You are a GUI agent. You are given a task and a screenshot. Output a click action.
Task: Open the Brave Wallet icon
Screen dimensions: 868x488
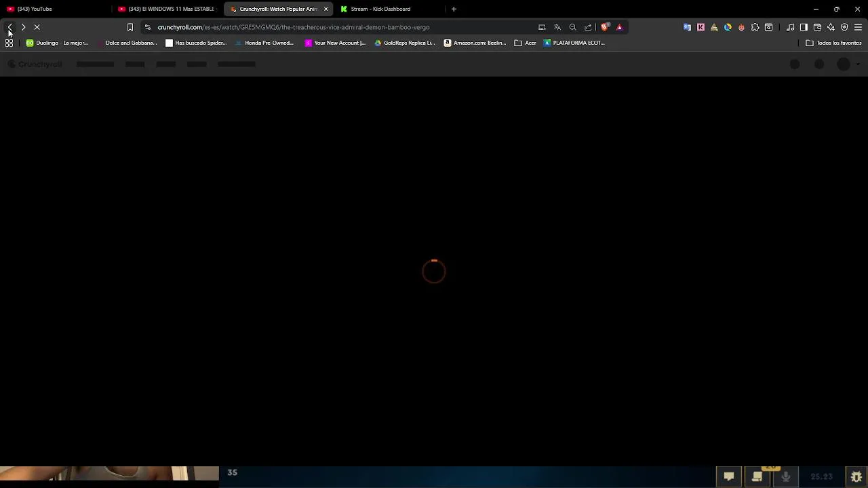[817, 27]
